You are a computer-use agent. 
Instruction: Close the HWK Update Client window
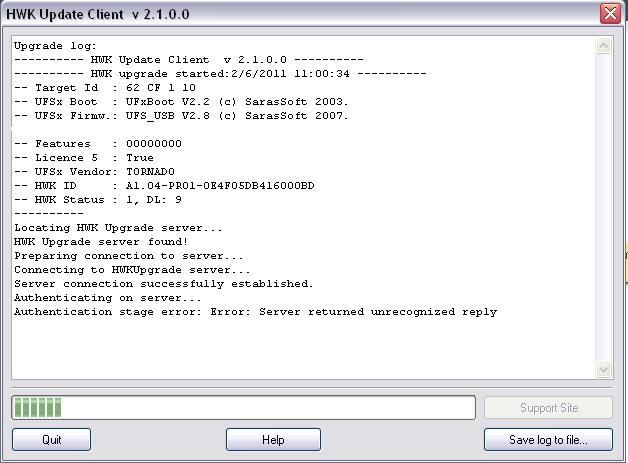(609, 14)
